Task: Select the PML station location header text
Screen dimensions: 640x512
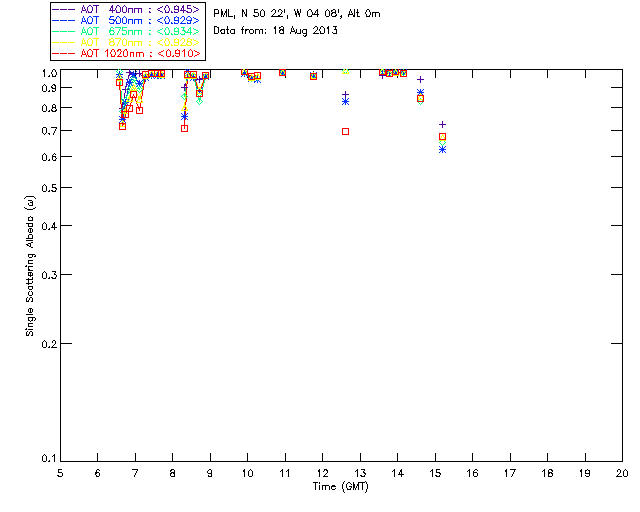Action: point(297,13)
